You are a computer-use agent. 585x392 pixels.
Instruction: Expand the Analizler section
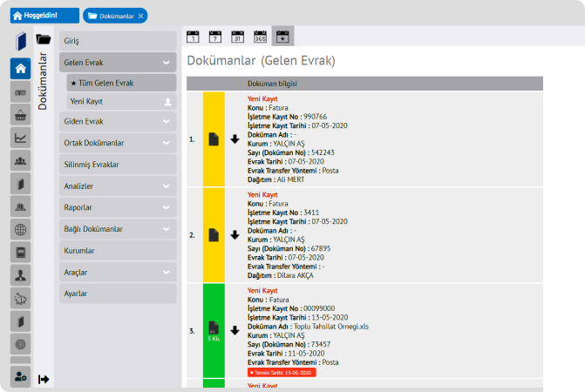click(x=118, y=186)
